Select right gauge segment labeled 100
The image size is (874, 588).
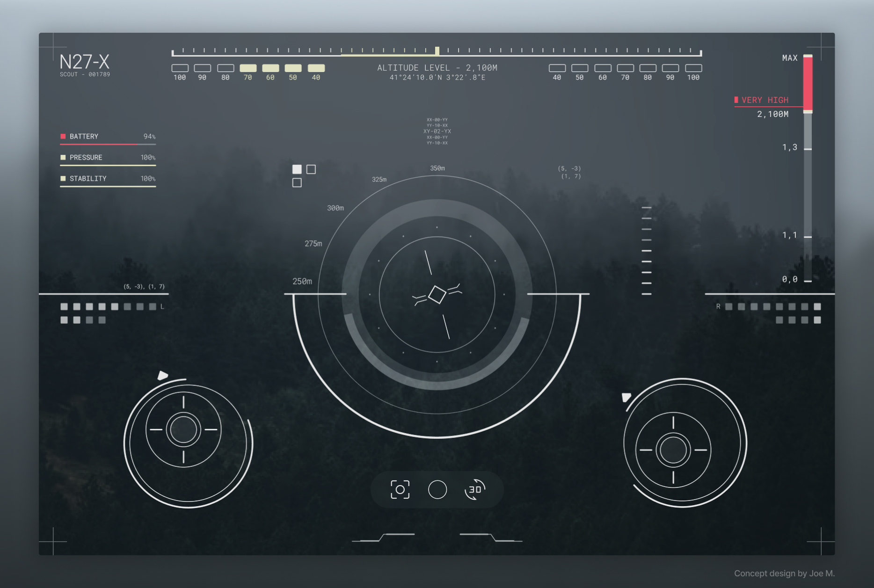[693, 68]
